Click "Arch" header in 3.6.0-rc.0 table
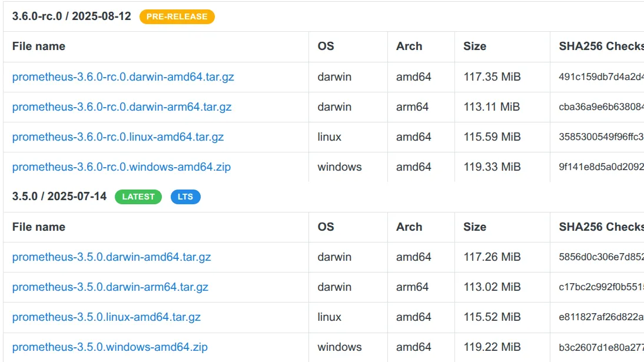 click(409, 47)
